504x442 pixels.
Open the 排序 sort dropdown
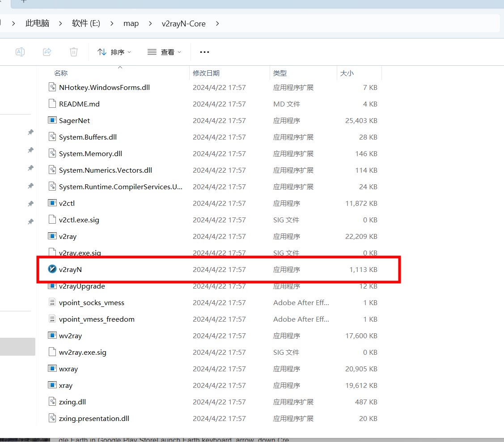[x=114, y=52]
